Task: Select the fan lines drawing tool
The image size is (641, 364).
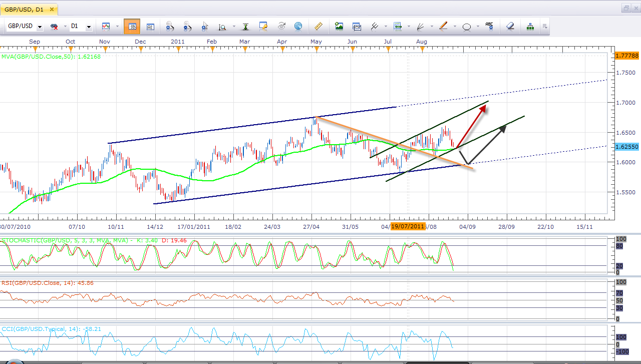Action: (421, 27)
